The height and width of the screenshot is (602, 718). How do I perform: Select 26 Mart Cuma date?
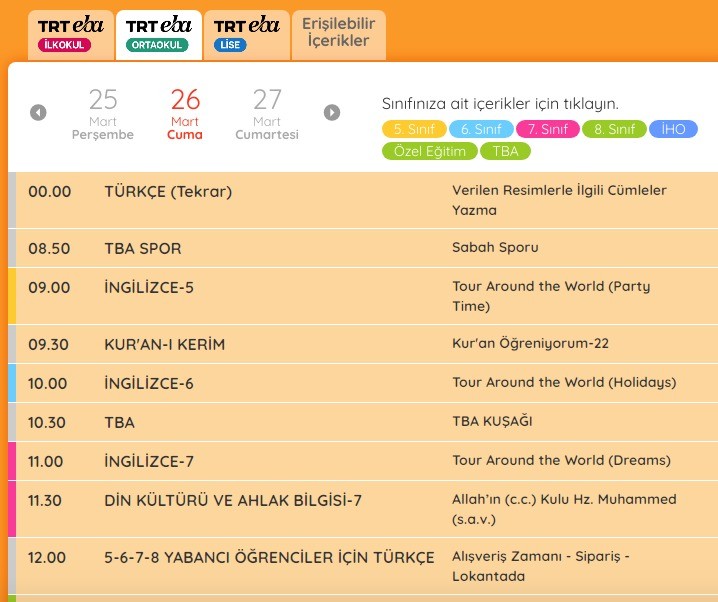coord(185,113)
